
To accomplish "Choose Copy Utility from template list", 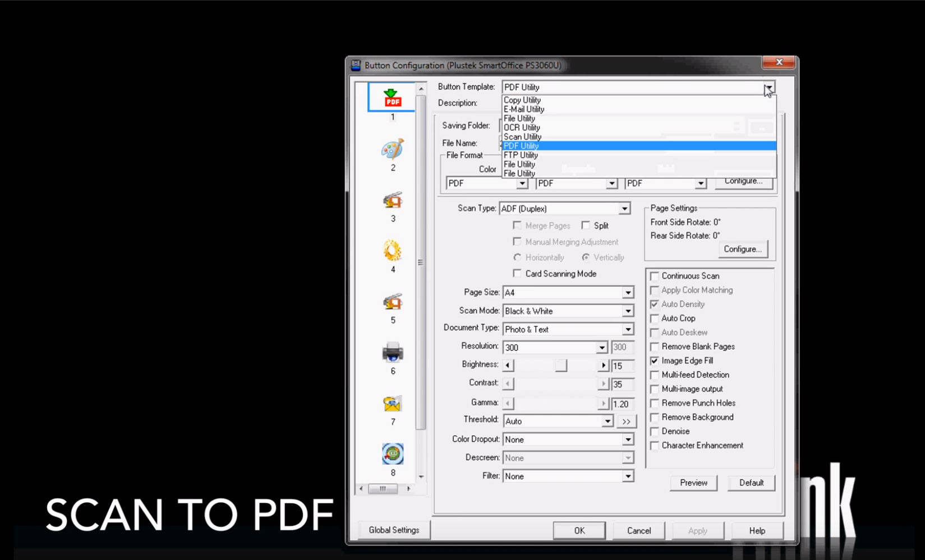I will pyautogui.click(x=639, y=100).
